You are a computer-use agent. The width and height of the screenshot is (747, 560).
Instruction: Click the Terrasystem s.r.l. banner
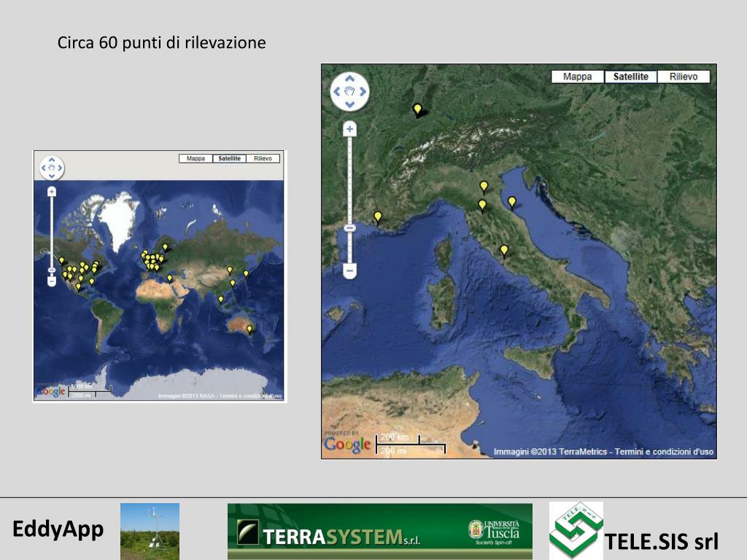(x=379, y=531)
